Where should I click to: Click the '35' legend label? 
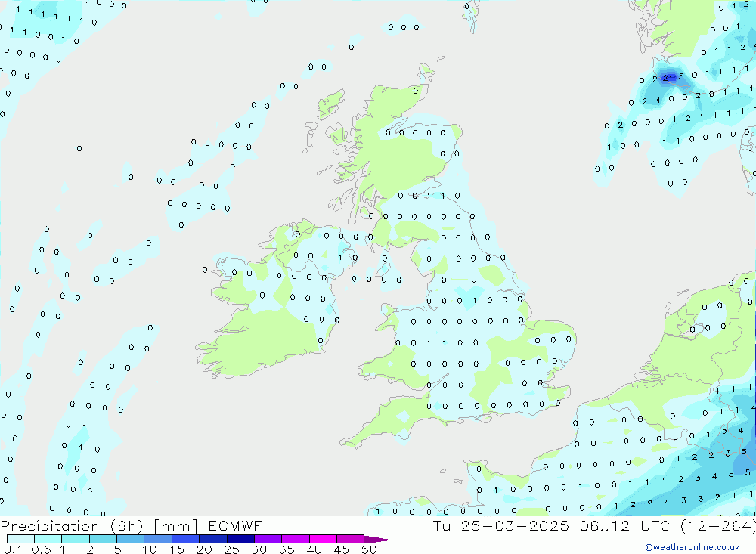287,549
